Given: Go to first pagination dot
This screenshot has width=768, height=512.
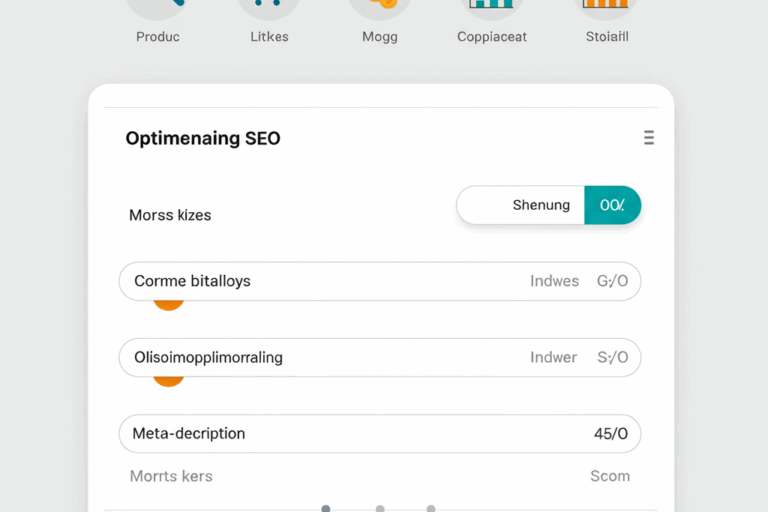Looking at the screenshot, I should tap(326, 508).
